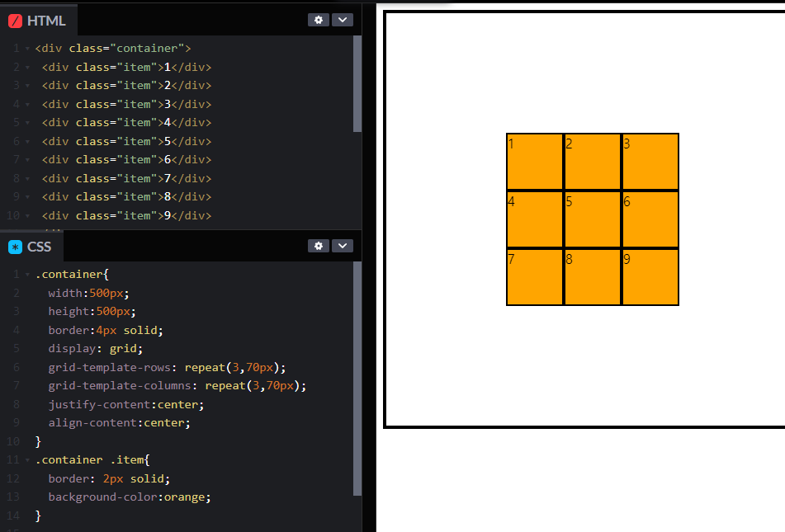Screen dimensions: 785x532
Task: Open CSS editor settings gear
Action: [319, 246]
